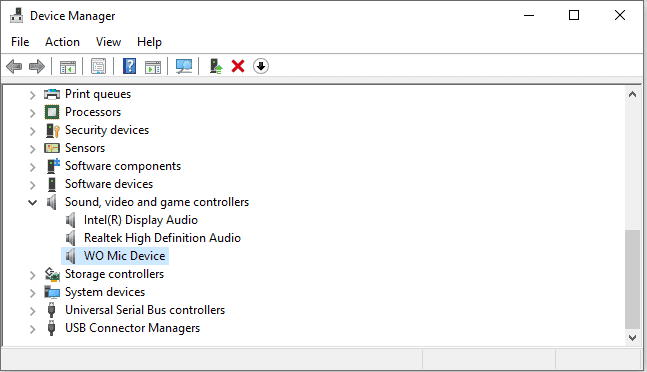Viewport: 647px width, 372px height.
Task: Click the Forward arrow toolbar icon
Action: tap(37, 66)
